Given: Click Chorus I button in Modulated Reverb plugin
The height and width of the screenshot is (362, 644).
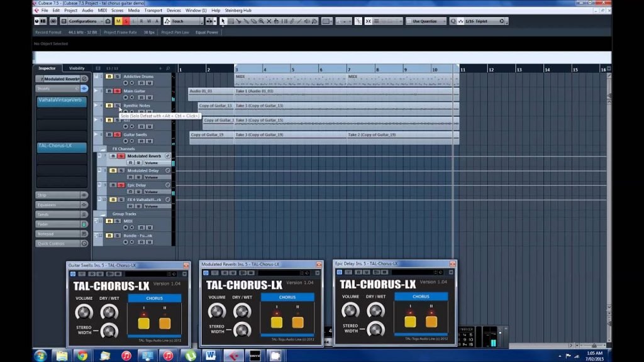Looking at the screenshot, I should coord(277,322).
